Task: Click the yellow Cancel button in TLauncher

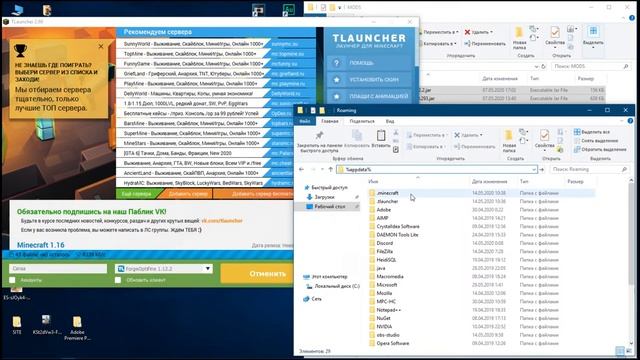Action: click(257, 274)
